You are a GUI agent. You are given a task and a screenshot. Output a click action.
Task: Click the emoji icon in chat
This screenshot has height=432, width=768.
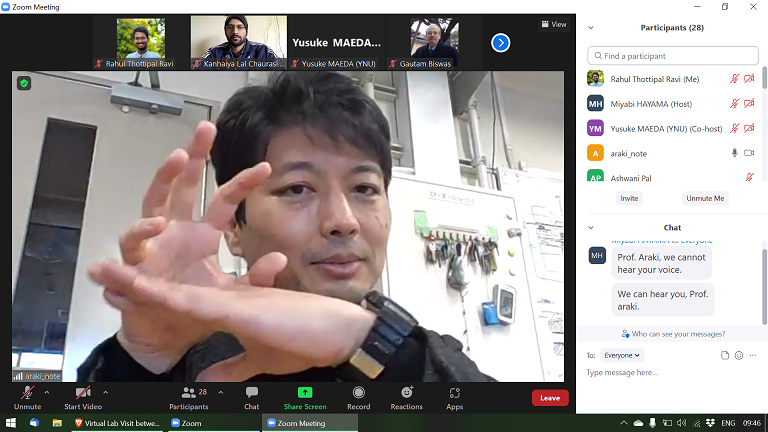[x=739, y=355]
